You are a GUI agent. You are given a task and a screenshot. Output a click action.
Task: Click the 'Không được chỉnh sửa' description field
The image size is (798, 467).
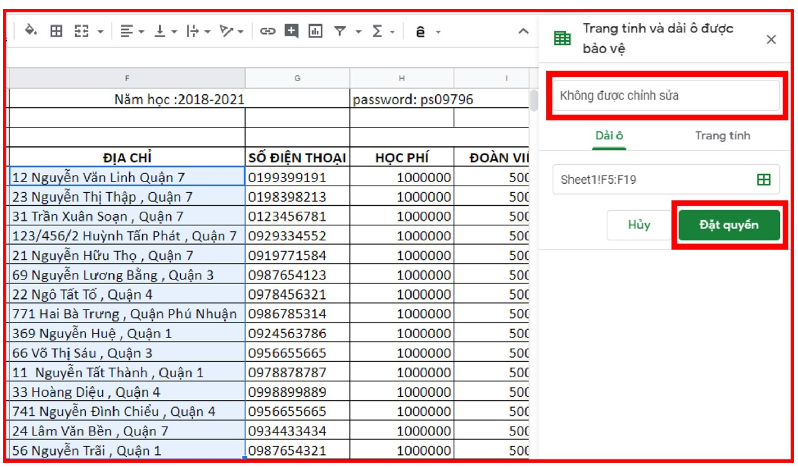[663, 96]
